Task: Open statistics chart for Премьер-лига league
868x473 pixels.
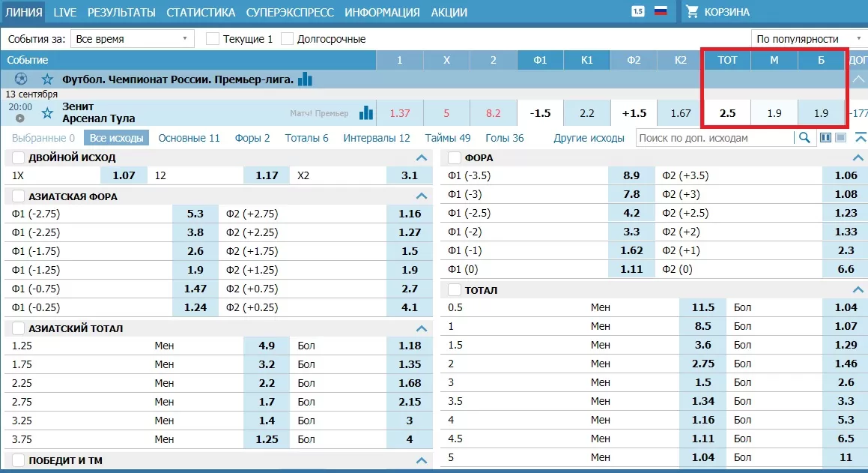Action: 305,79
